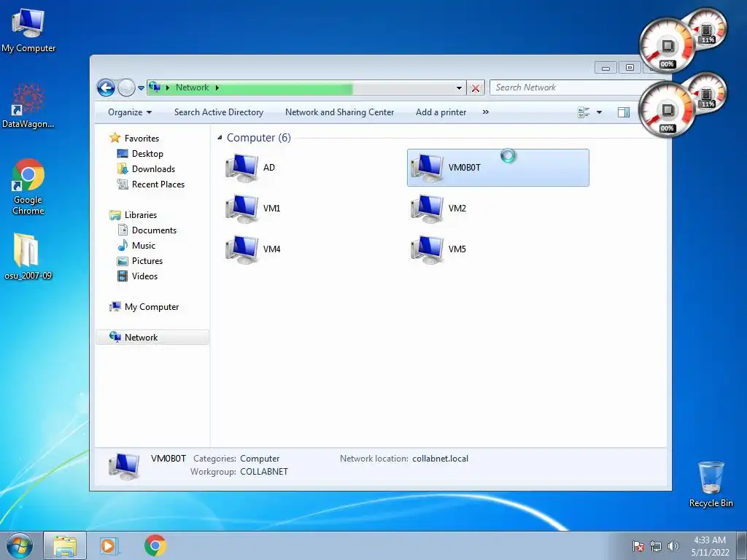
Task: Open the Organize dropdown menu
Action: (x=130, y=112)
